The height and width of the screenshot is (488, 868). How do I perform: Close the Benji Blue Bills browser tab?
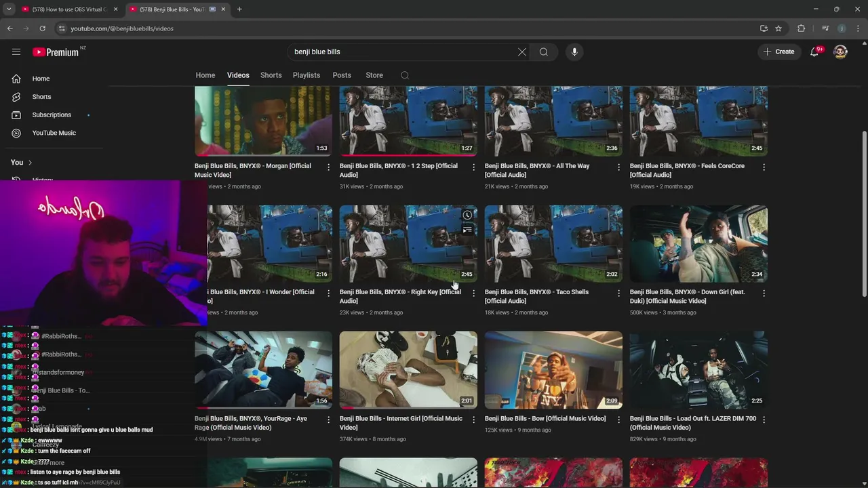coord(223,9)
